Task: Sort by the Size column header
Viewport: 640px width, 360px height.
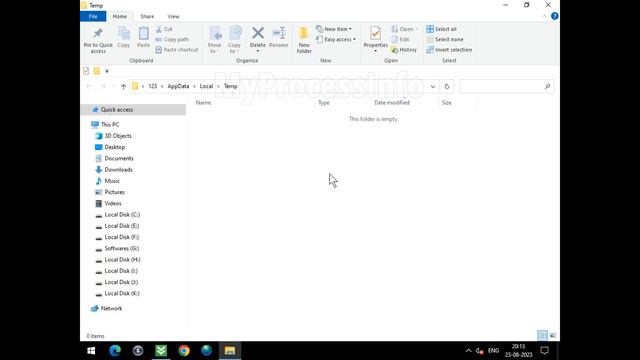Action: (447, 103)
